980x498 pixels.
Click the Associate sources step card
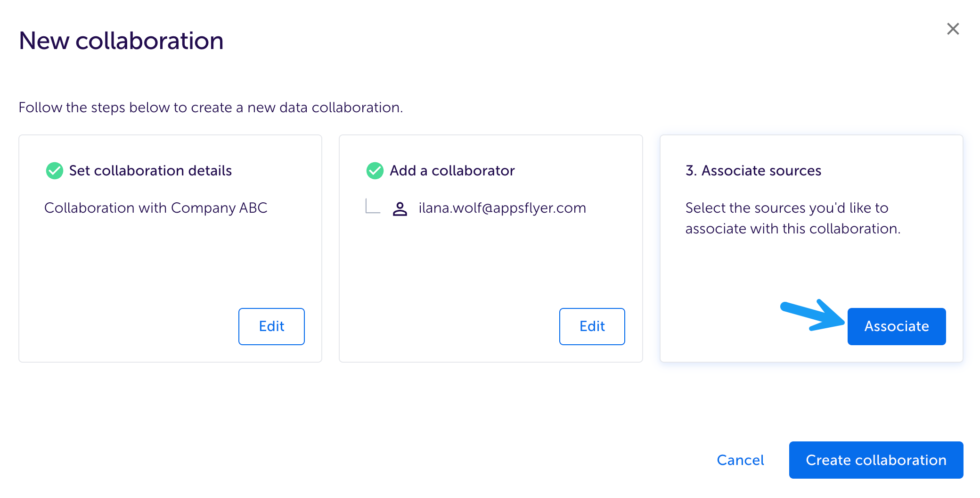point(811,249)
